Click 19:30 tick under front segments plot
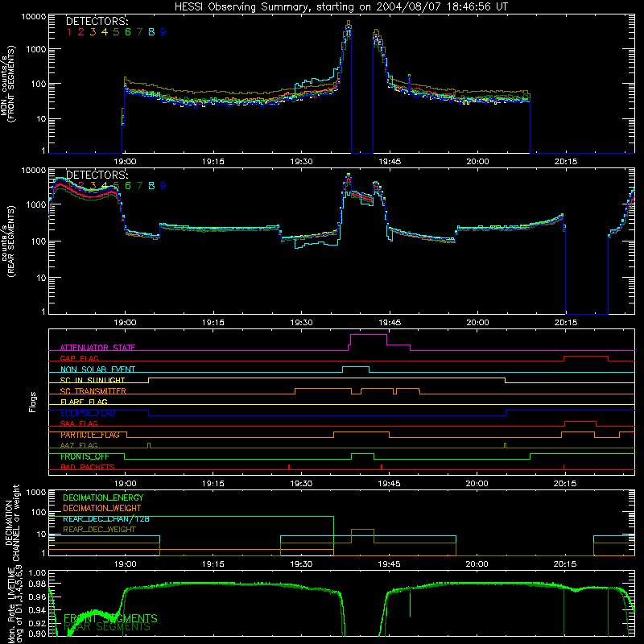This screenshot has width=644, height=644. point(301,162)
